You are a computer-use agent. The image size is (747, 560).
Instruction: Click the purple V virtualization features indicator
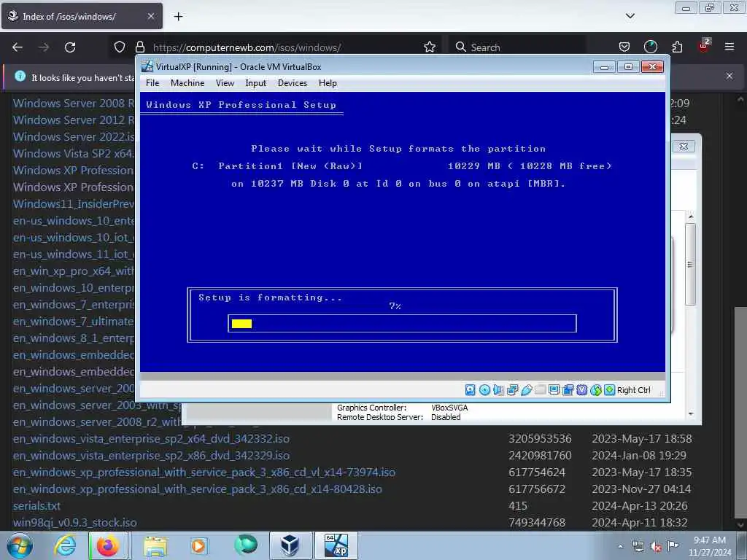tap(581, 390)
